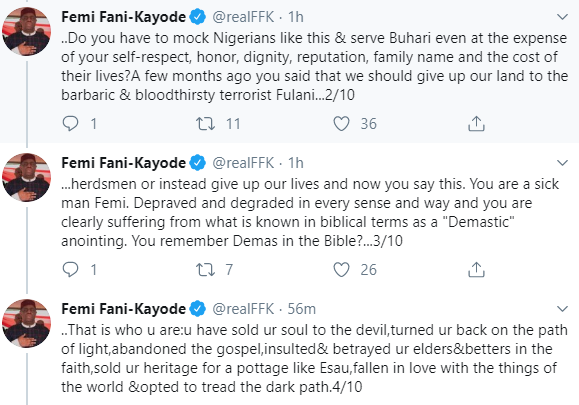Open the 1h timestamp on the first tweet

click(295, 17)
